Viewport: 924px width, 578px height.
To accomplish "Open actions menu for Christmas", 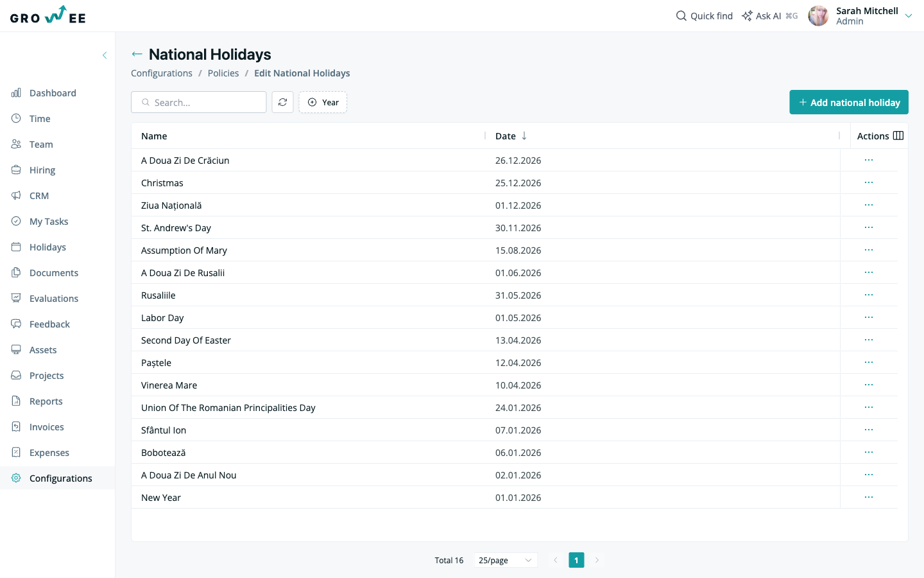I will [x=869, y=182].
